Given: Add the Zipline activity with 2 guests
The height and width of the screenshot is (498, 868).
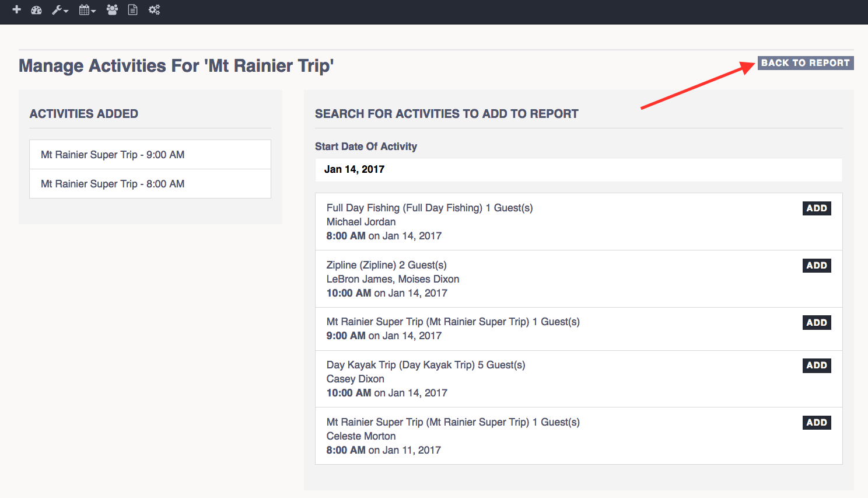Looking at the screenshot, I should 816,265.
